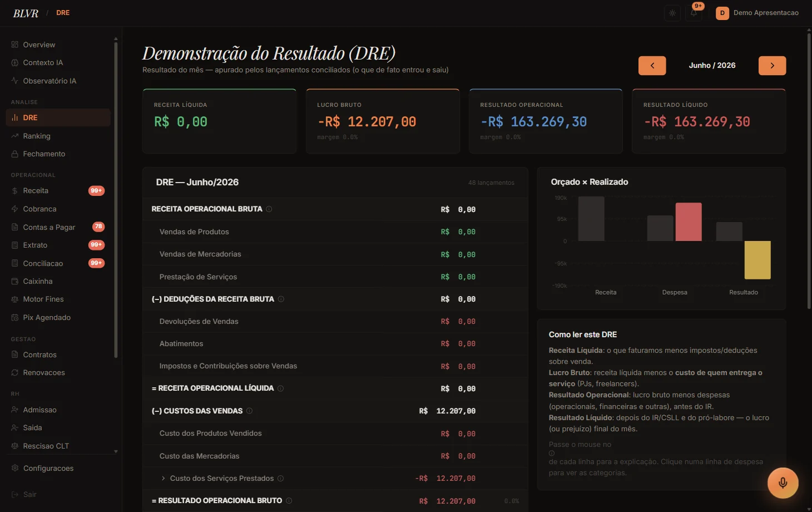Viewport: 812px width, 512px height.
Task: Click info icon beside RECEITA OPERACIONAL LÍQUIDA
Action: click(x=280, y=388)
